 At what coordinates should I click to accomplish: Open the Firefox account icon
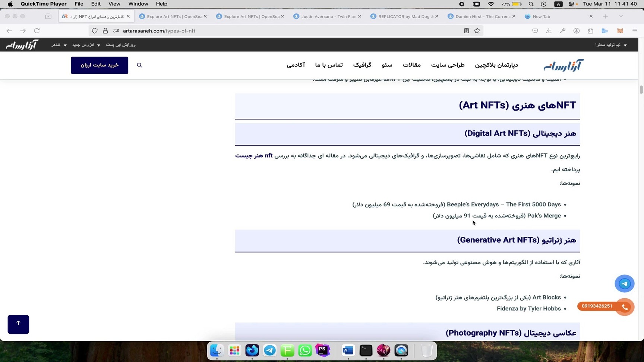click(577, 31)
